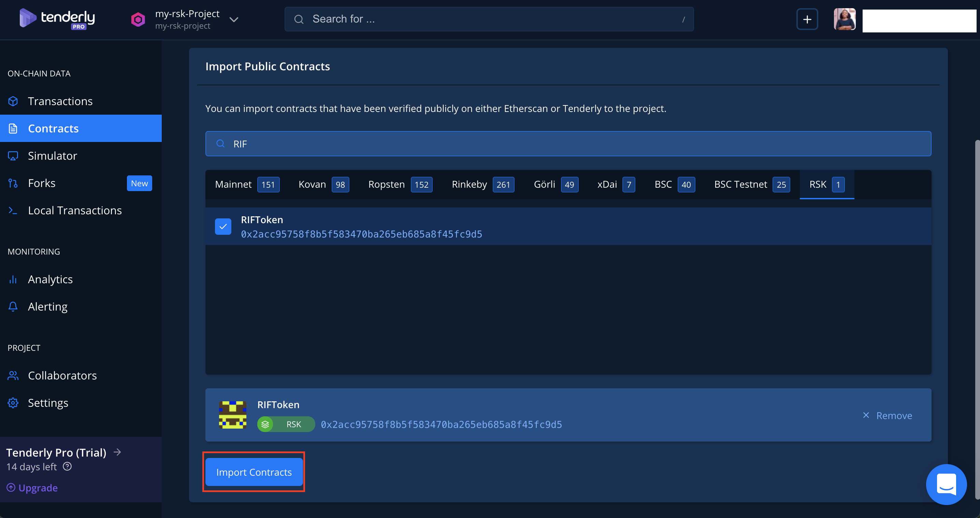Click the plus add button in header
This screenshot has width=980, height=518.
click(807, 19)
